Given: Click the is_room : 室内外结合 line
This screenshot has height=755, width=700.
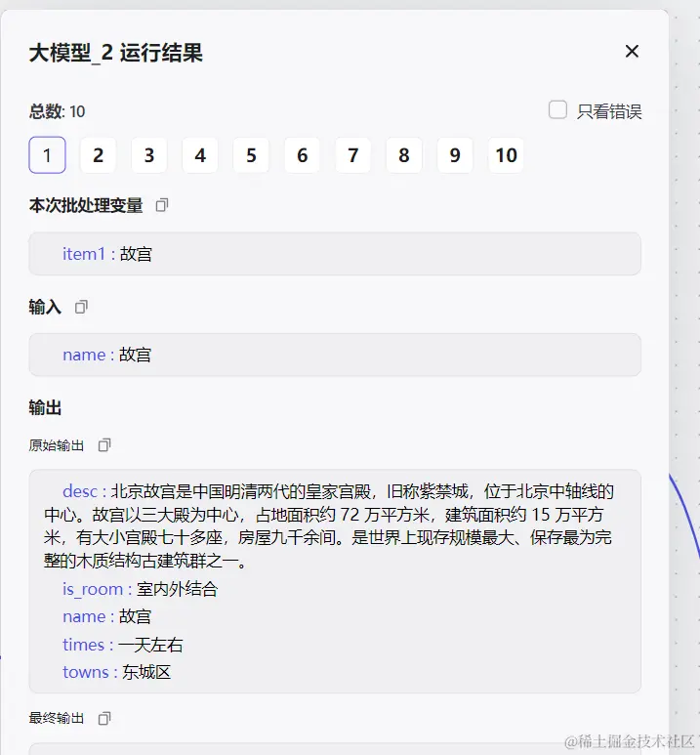Looking at the screenshot, I should [x=140, y=589].
